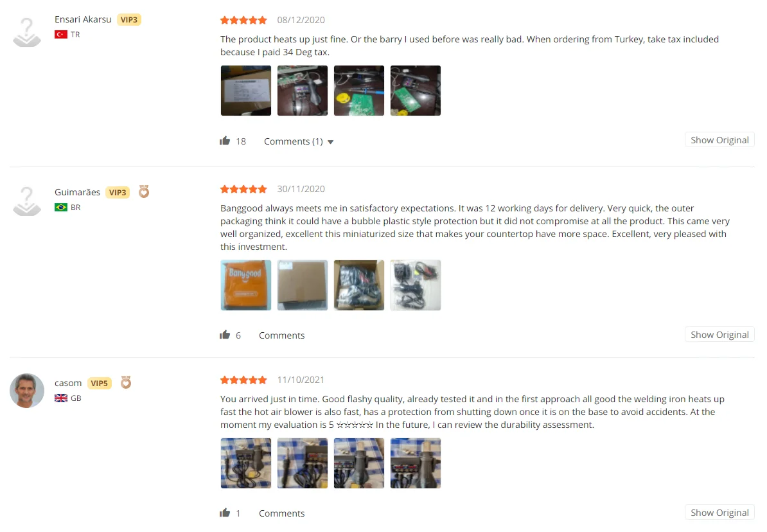Like casom's review with thumbs-up icon
Image resolution: width=767 pixels, height=532 pixels.
point(225,513)
